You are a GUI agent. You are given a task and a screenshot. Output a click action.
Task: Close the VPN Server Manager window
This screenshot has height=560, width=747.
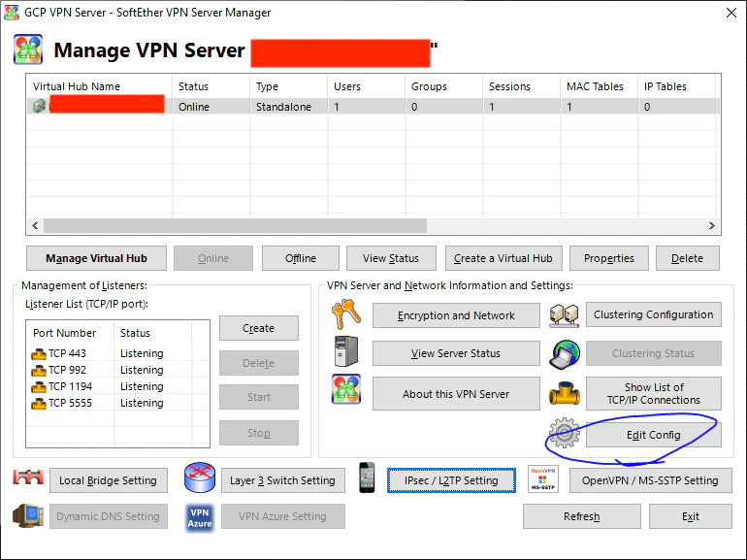(731, 13)
